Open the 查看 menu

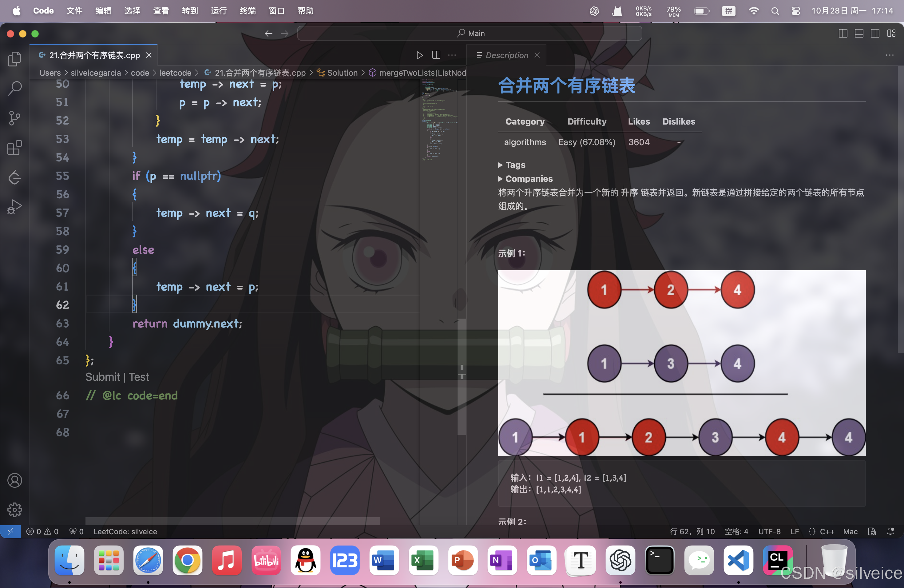pos(161,11)
